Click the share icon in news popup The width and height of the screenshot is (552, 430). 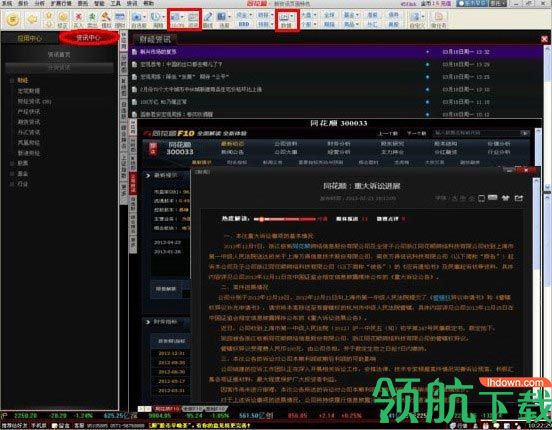coord(519,198)
